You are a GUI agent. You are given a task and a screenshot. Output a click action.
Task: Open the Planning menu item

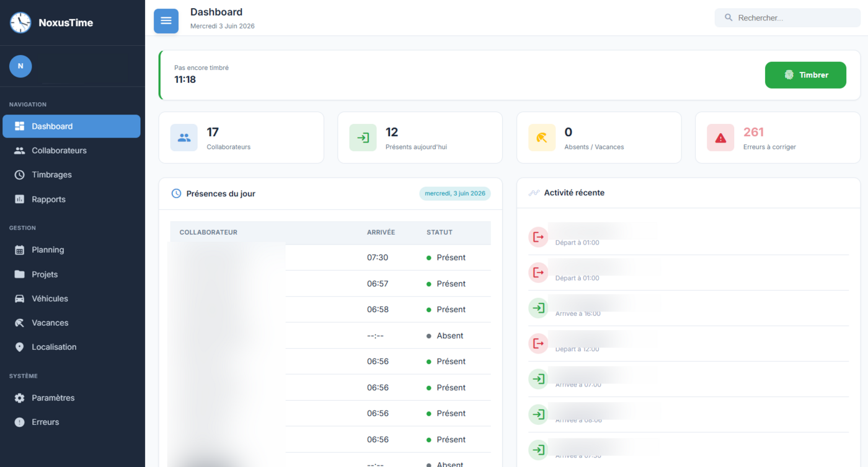pyautogui.click(x=71, y=250)
